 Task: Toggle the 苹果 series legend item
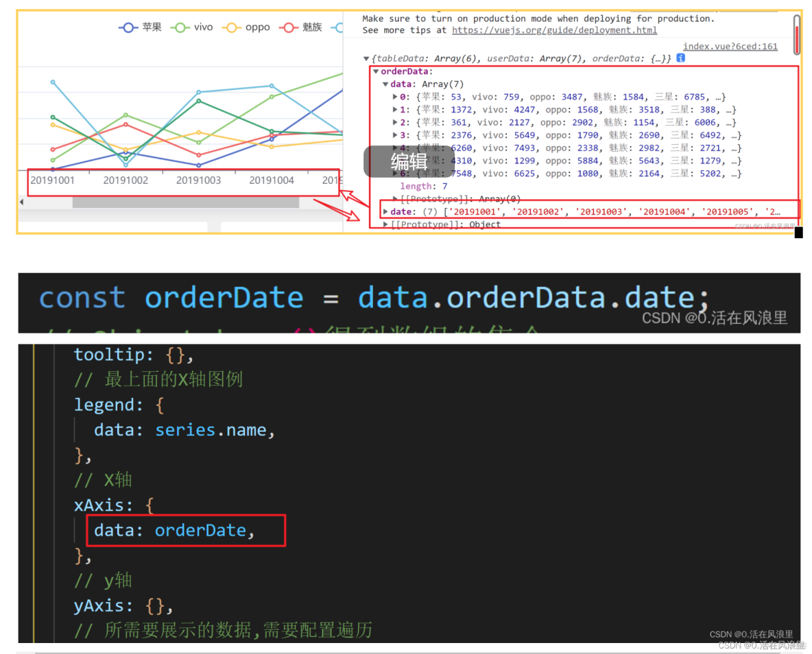[140, 27]
